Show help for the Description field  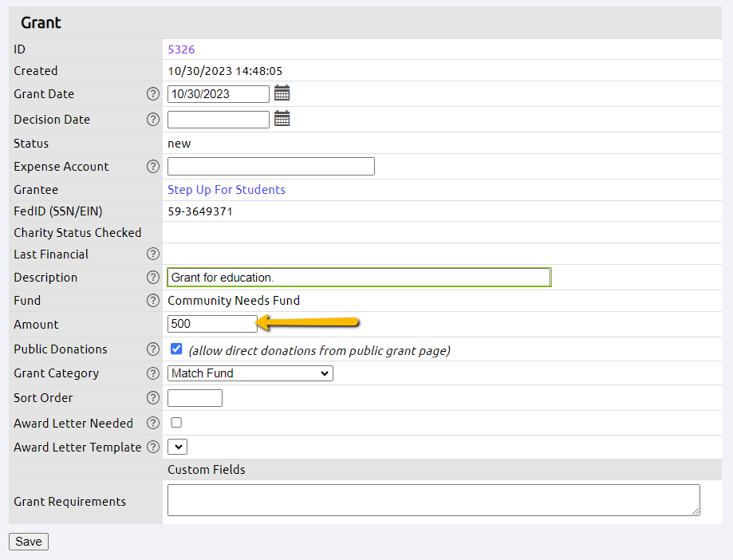click(153, 278)
